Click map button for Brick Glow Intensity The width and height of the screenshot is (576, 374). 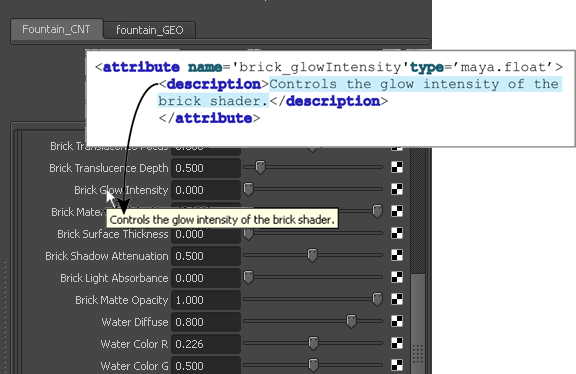pyautogui.click(x=397, y=189)
